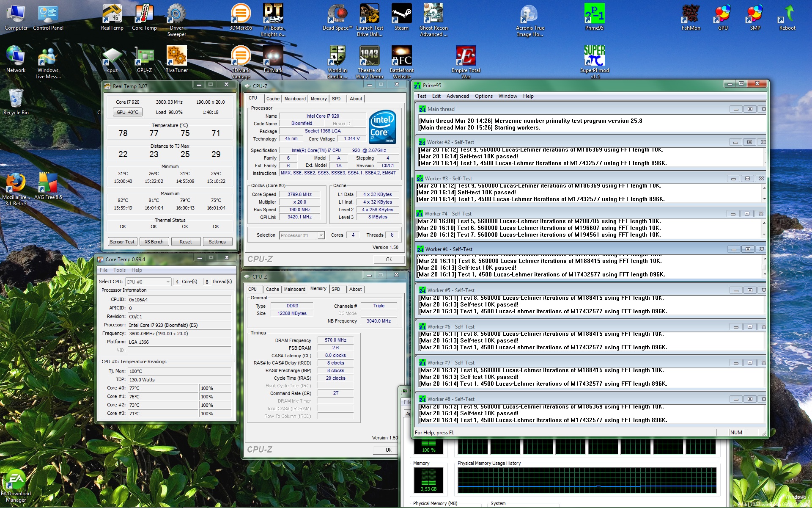This screenshot has height=508, width=812.
Task: Switch to Cache tab in upper CPU-Z
Action: pyautogui.click(x=273, y=99)
